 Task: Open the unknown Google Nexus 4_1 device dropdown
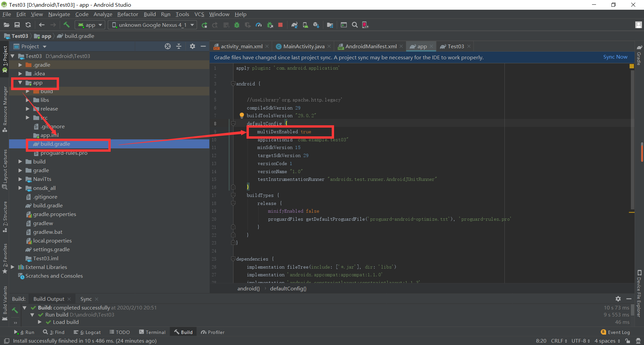pos(153,25)
